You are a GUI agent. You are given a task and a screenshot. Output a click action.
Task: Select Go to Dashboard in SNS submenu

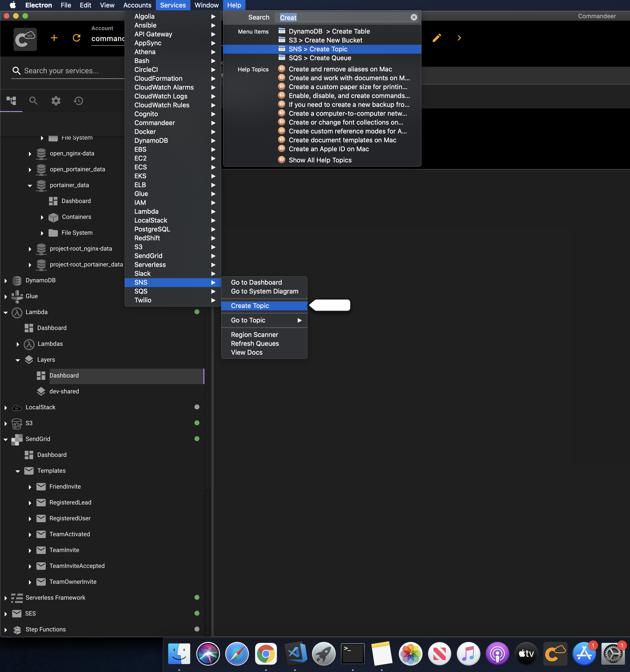[264, 282]
